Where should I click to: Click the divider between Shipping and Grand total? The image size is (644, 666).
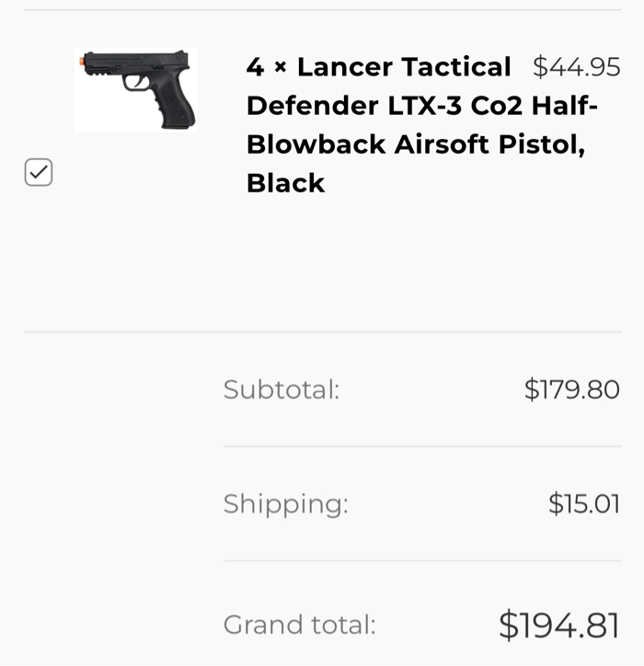click(x=421, y=561)
